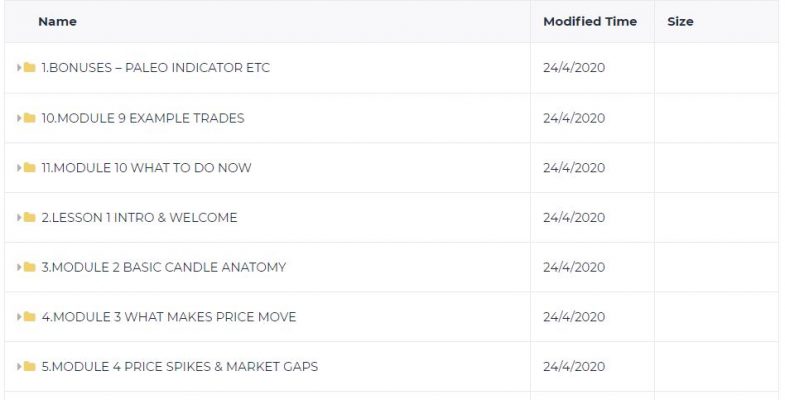Viewport: 785px width, 400px height.
Task: Expand the 1.BONUSES folder arrow
Action: 19,67
